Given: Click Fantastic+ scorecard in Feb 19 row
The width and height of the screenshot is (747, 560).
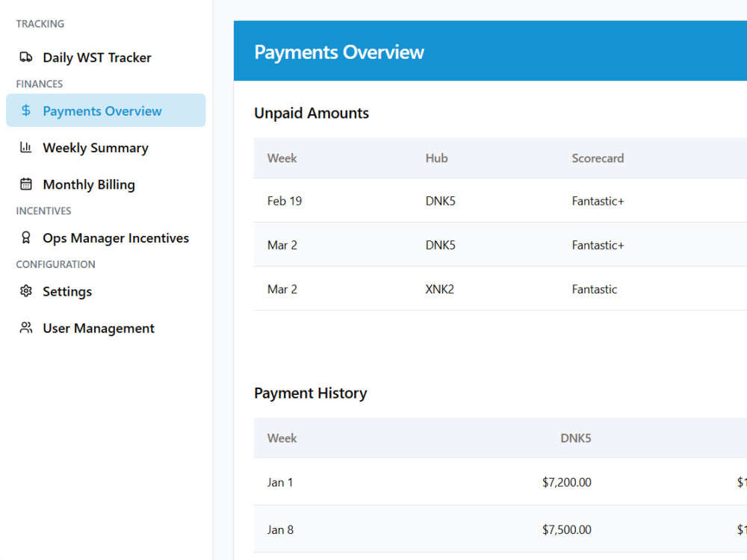Looking at the screenshot, I should [x=598, y=201].
